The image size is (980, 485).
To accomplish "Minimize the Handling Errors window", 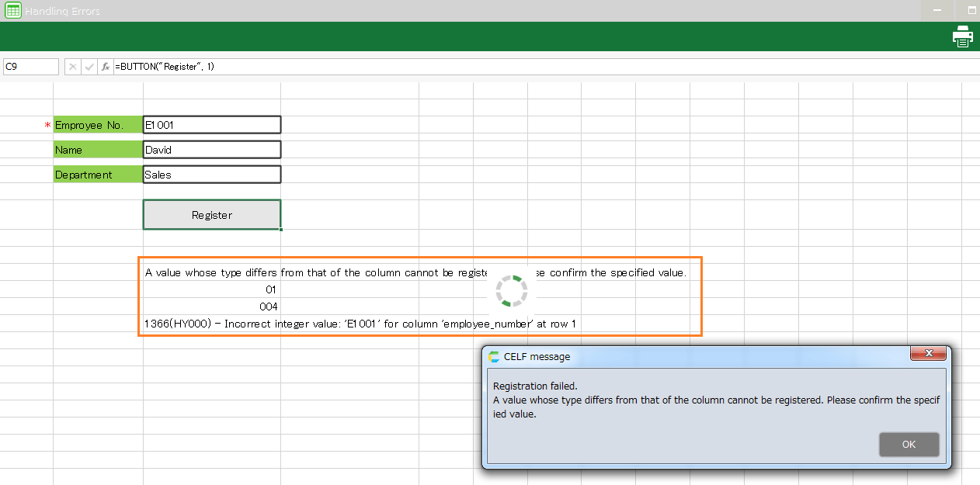I will 938,11.
